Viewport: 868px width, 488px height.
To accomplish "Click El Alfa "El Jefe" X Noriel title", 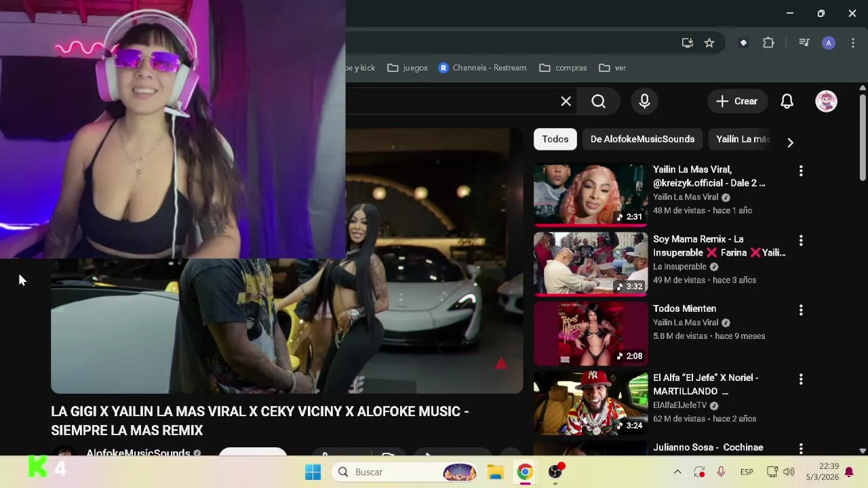I will coord(706,384).
